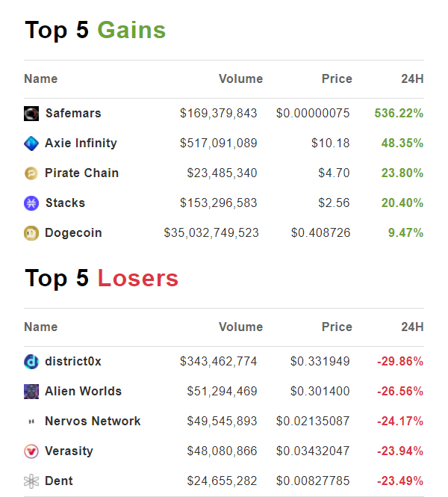Sort losers by Name column header

tap(41, 327)
